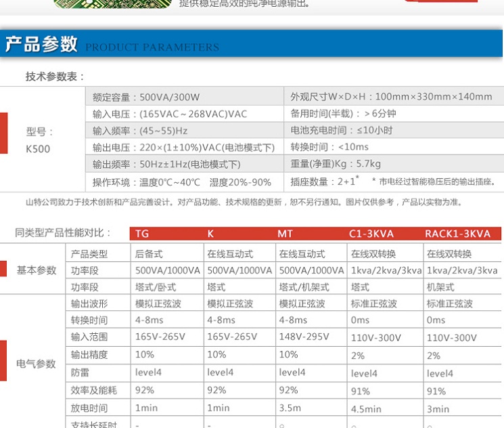Click 在线互动式 in the K column
The height and width of the screenshot is (428, 504).
[230, 254]
